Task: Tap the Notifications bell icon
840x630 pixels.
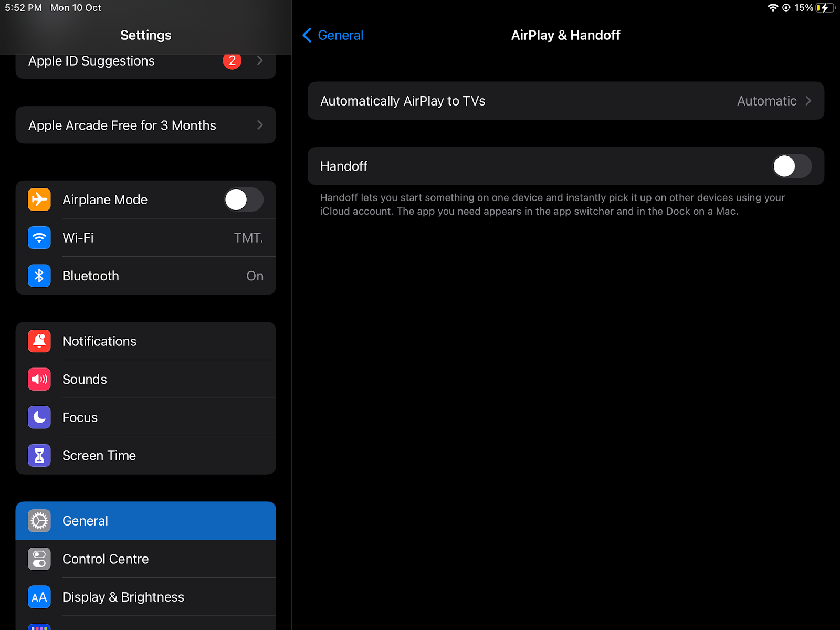Action: click(39, 341)
